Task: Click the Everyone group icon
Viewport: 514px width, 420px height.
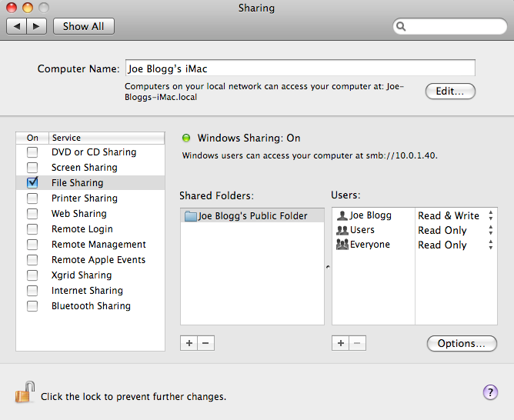Action: pyautogui.click(x=342, y=245)
